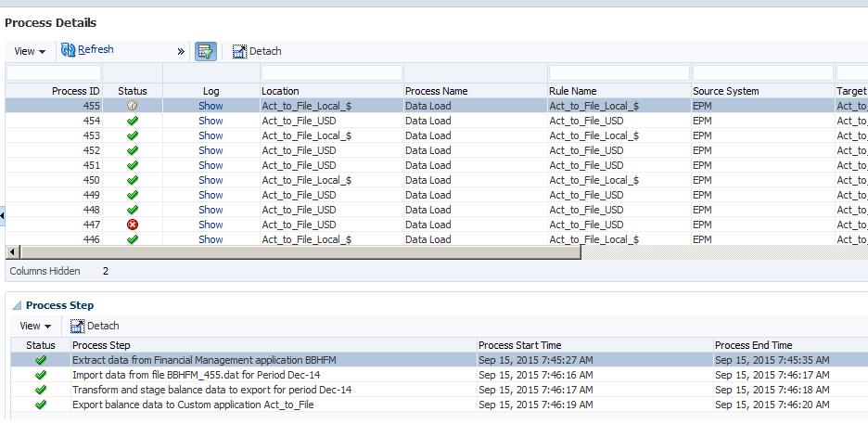Open the View menu in Process Step

35,327
